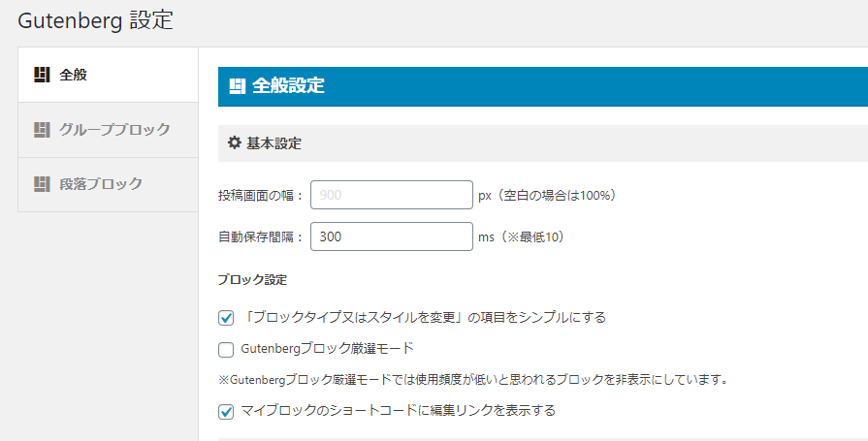Click the block icon beside 全般 tab
This screenshot has height=441, width=868.
click(x=42, y=75)
